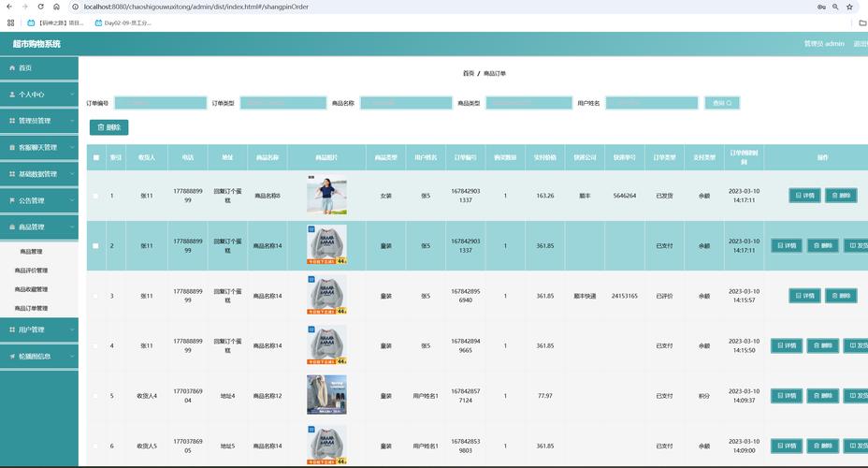The width and height of the screenshot is (868, 468).
Task: Toggle the select-all checkbox in table header
Action: coord(96,157)
